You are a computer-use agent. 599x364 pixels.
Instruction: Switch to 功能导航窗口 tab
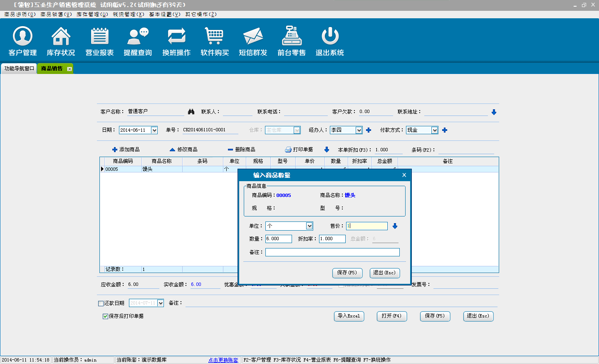pos(19,69)
